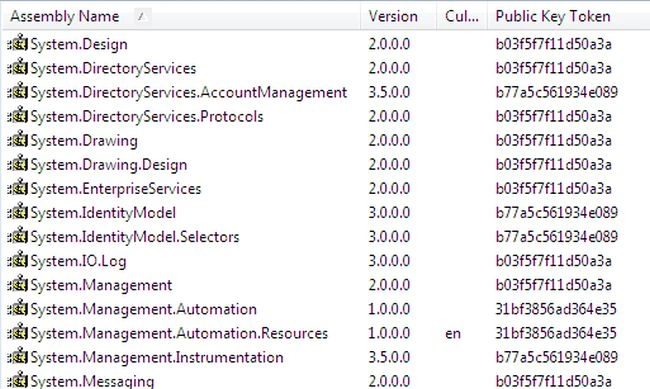Viewport: 650px width, 389px height.
Task: Select the System.Drawing row name
Action: [x=84, y=141]
